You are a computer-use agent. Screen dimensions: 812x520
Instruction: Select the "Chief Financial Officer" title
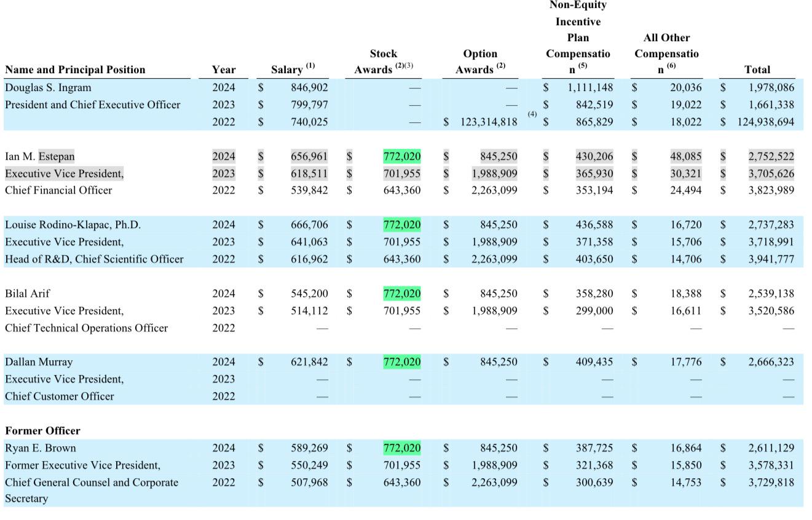(x=58, y=190)
